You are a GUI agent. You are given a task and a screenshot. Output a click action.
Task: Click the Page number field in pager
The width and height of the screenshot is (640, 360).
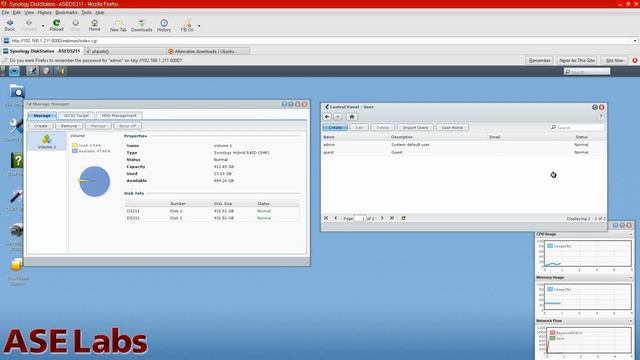pos(360,218)
